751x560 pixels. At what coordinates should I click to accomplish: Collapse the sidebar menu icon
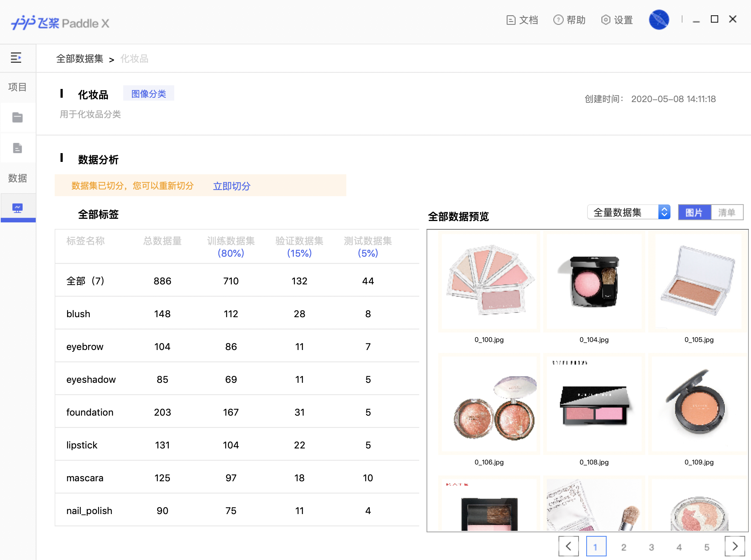tap(16, 58)
